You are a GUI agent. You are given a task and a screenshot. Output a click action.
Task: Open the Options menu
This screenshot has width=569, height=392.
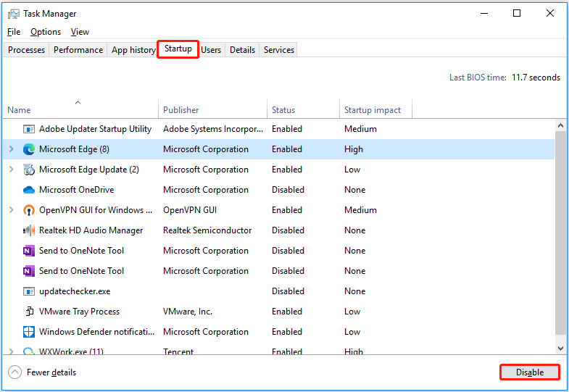(x=46, y=32)
